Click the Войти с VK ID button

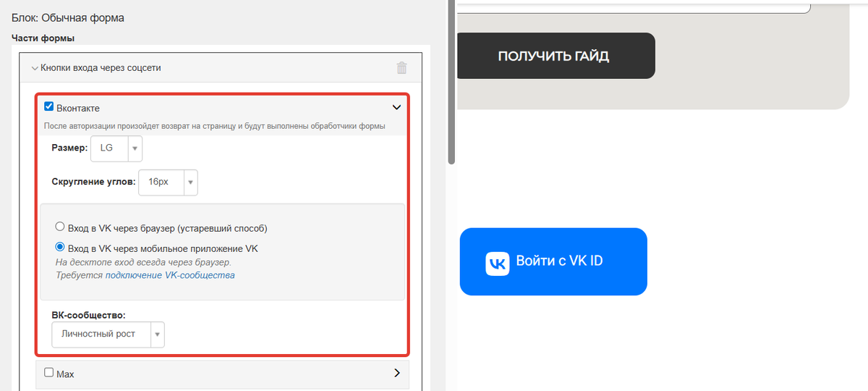pos(553,261)
